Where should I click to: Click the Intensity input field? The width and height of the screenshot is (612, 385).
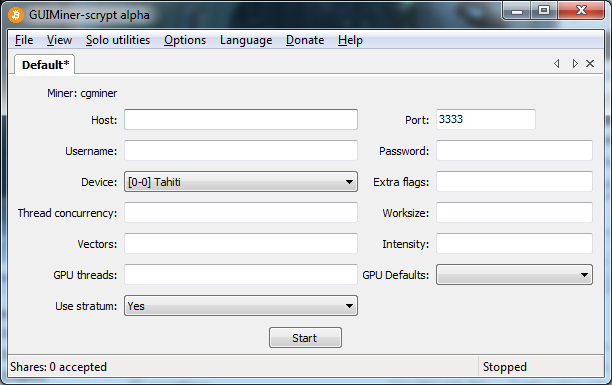tap(514, 243)
